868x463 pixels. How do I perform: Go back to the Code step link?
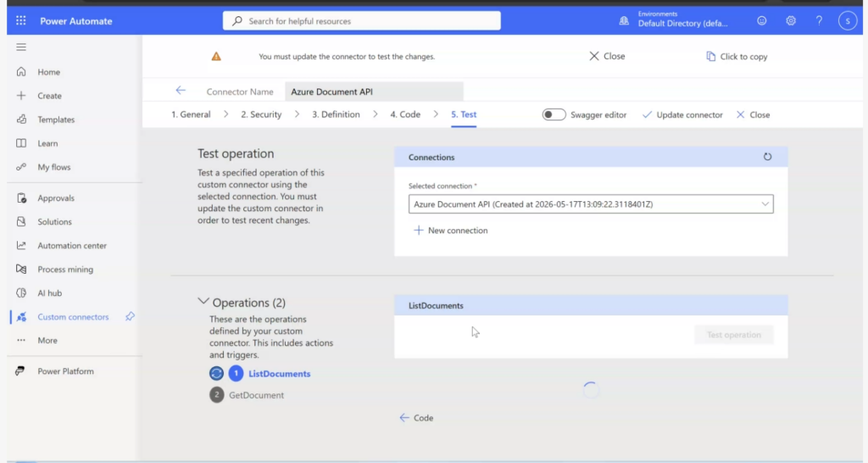click(416, 418)
